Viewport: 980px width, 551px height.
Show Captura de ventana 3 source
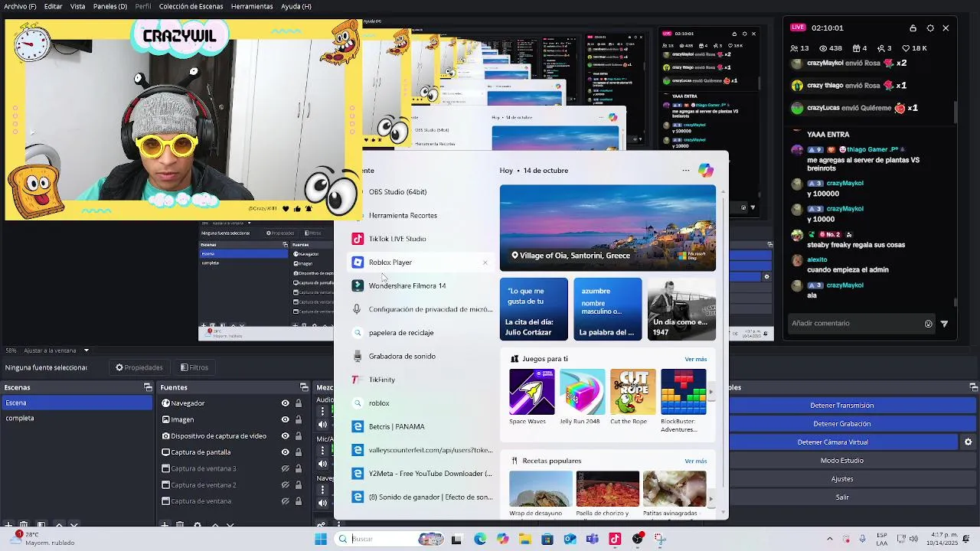point(286,469)
